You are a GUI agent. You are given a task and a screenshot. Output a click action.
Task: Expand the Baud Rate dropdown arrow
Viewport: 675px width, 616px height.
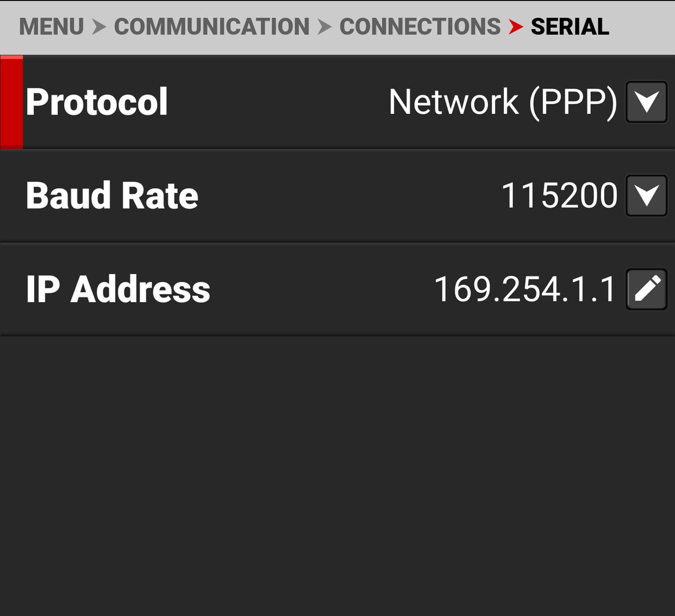point(646,196)
